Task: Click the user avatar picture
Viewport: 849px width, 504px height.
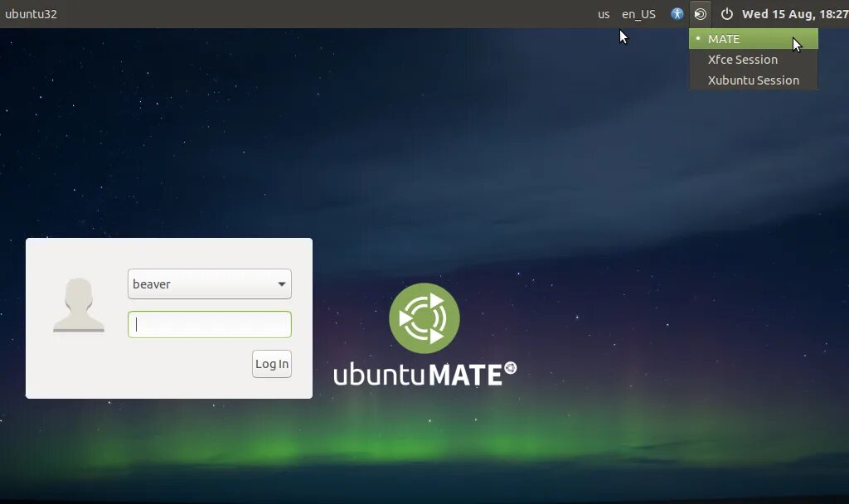Action: pos(79,305)
